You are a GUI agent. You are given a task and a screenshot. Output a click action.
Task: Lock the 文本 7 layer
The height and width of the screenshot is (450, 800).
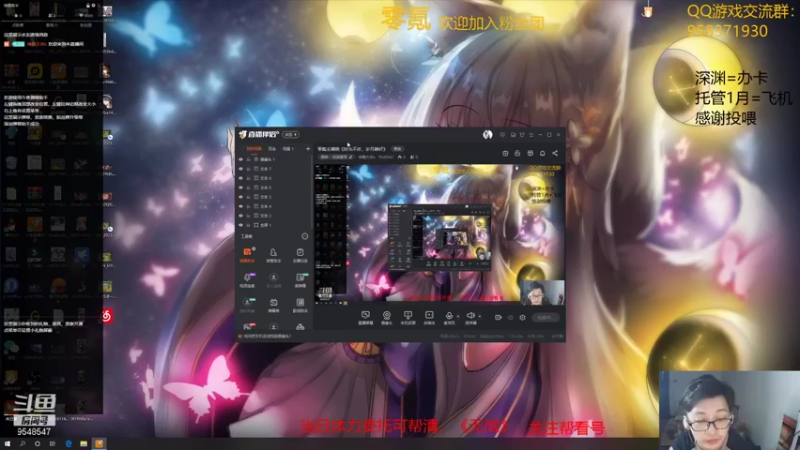pos(248,169)
